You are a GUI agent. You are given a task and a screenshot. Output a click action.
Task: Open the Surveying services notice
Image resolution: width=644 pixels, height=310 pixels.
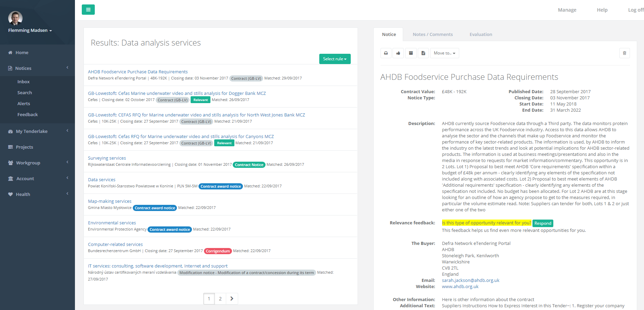[107, 158]
